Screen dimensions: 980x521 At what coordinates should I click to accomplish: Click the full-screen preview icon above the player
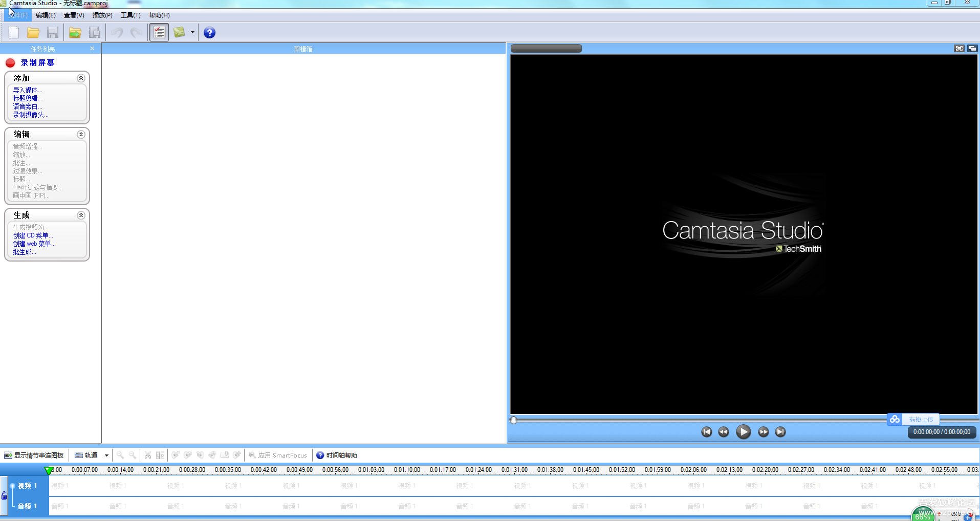[959, 49]
